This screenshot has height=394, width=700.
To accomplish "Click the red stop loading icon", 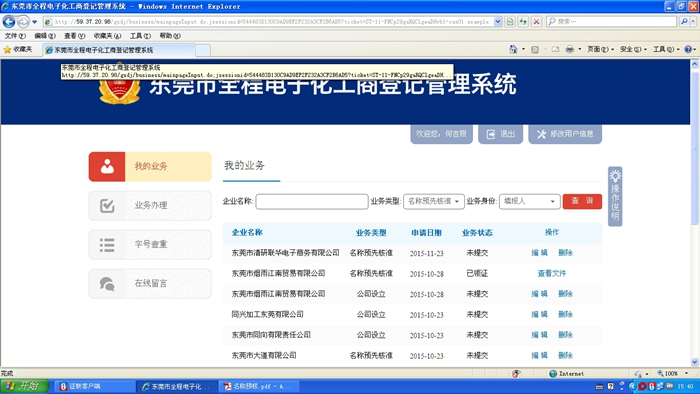I will pos(537,21).
